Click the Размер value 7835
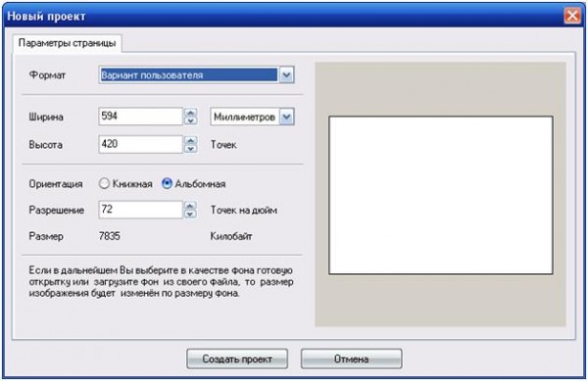 pos(110,236)
